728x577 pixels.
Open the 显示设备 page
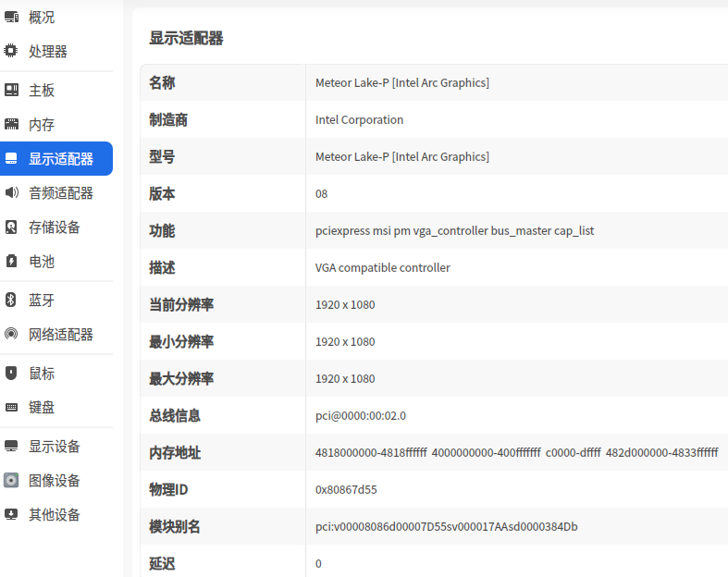tap(56, 446)
